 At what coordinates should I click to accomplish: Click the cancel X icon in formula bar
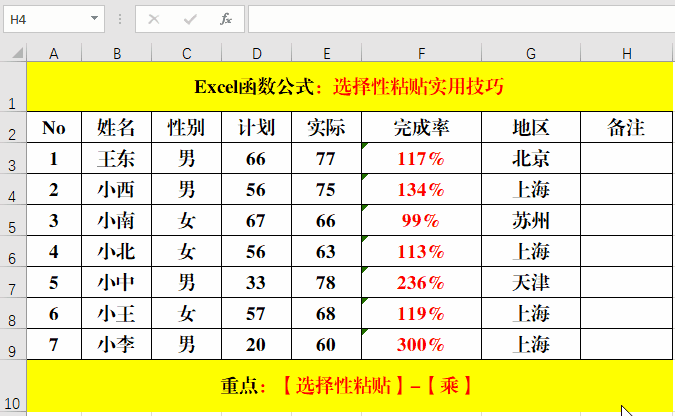tap(154, 19)
